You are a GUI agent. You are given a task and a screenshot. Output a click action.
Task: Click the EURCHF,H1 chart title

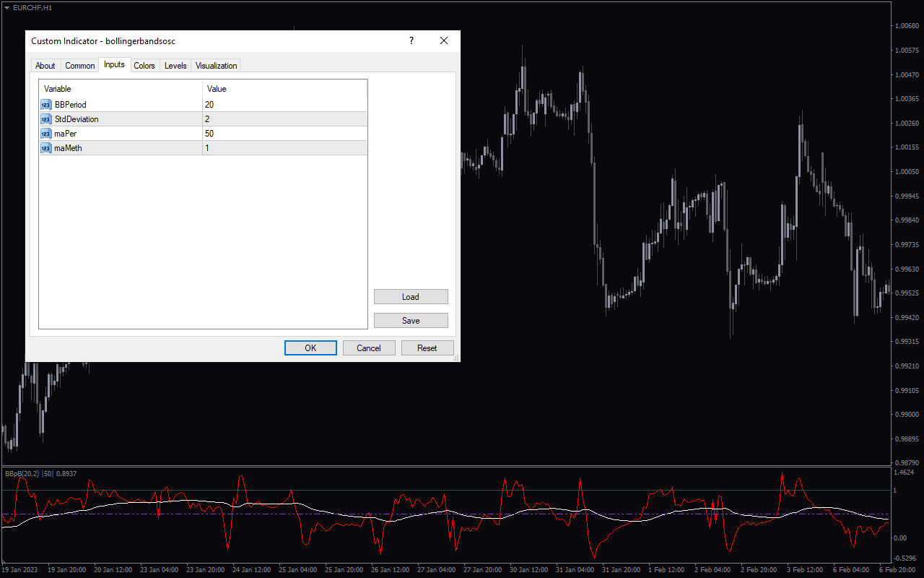(x=32, y=7)
